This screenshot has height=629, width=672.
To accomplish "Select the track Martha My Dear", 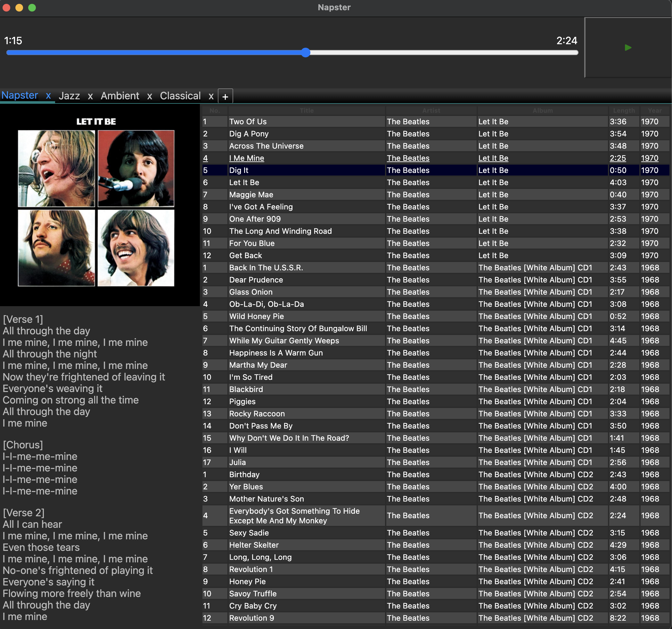I will (435, 365).
